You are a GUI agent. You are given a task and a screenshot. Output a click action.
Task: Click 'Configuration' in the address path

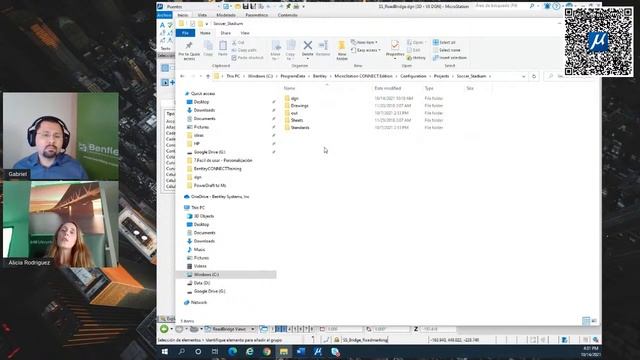pos(413,76)
